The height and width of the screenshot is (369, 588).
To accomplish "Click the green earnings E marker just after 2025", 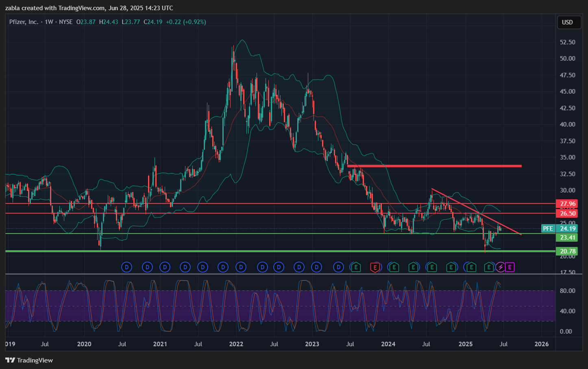I will click(x=471, y=267).
